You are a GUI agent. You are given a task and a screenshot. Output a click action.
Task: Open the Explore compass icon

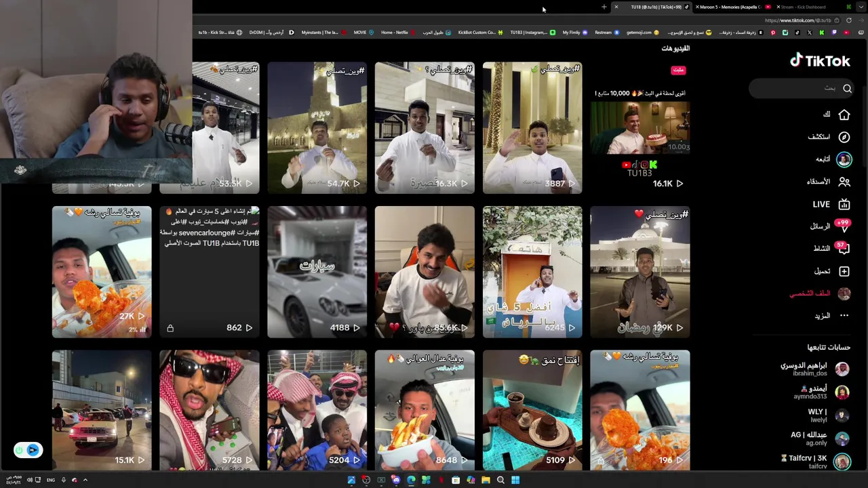click(844, 137)
